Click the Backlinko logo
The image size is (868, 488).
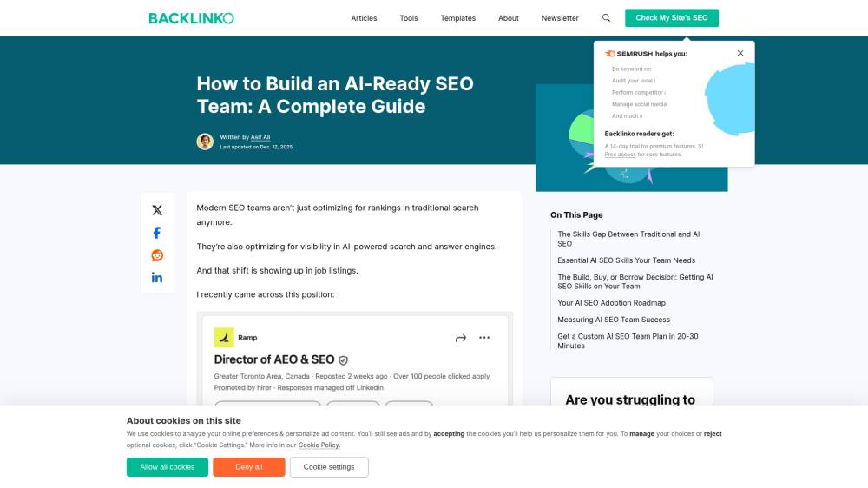[x=191, y=18]
